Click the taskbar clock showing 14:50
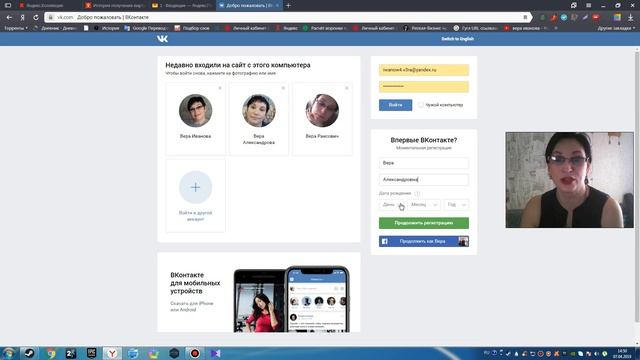 (622, 353)
